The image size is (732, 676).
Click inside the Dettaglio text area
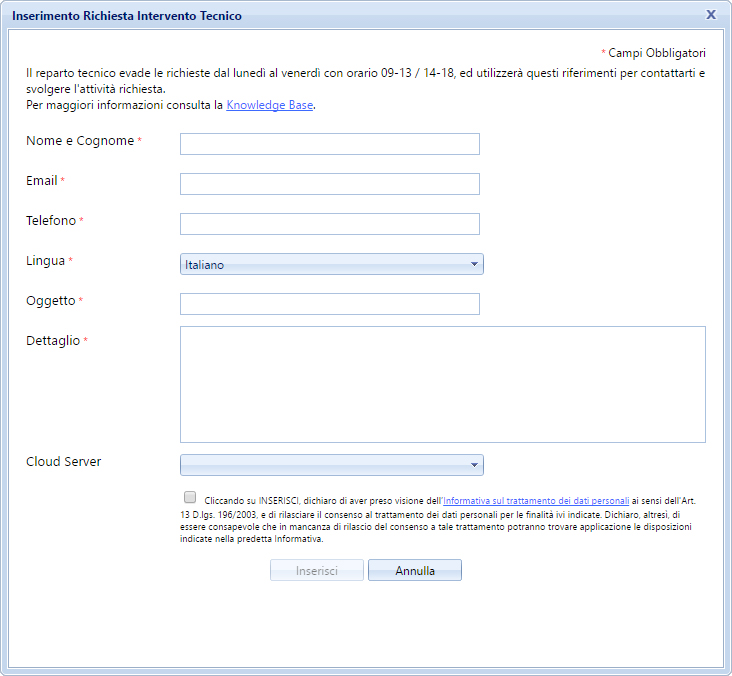pyautogui.click(x=442, y=384)
